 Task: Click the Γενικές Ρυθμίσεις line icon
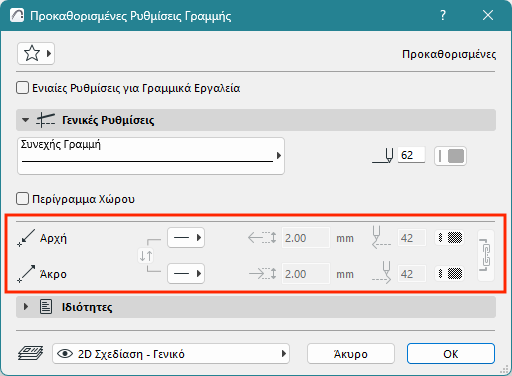click(x=46, y=120)
